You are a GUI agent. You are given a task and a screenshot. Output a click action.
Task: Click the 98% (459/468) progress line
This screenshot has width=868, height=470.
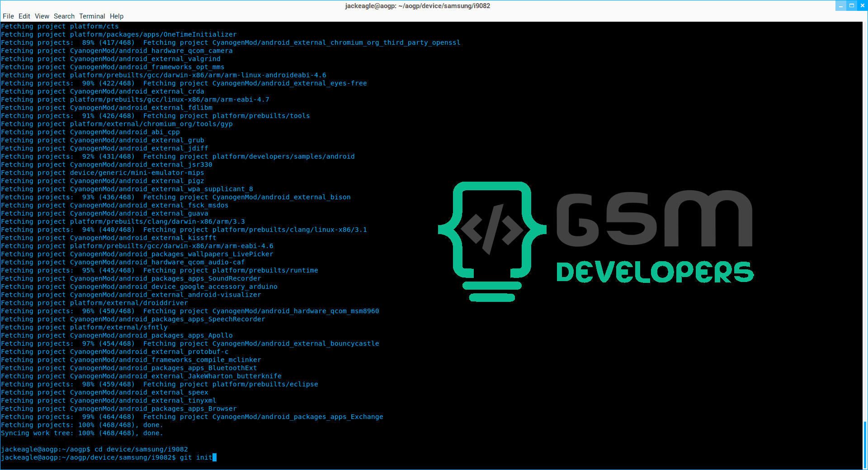[160, 384]
